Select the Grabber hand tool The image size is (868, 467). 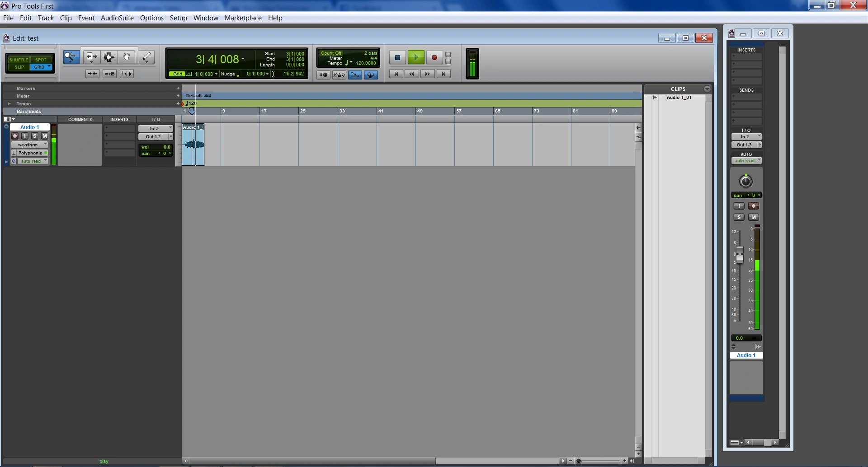(x=127, y=57)
